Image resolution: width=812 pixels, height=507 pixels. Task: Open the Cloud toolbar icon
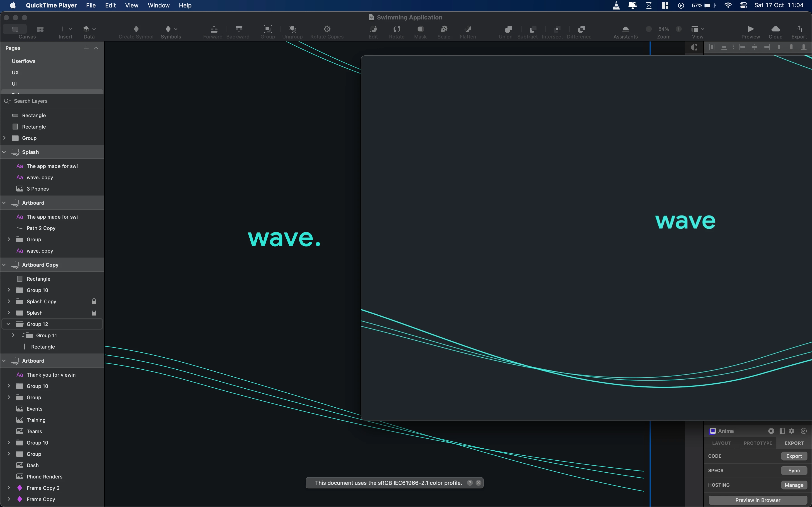pyautogui.click(x=776, y=29)
